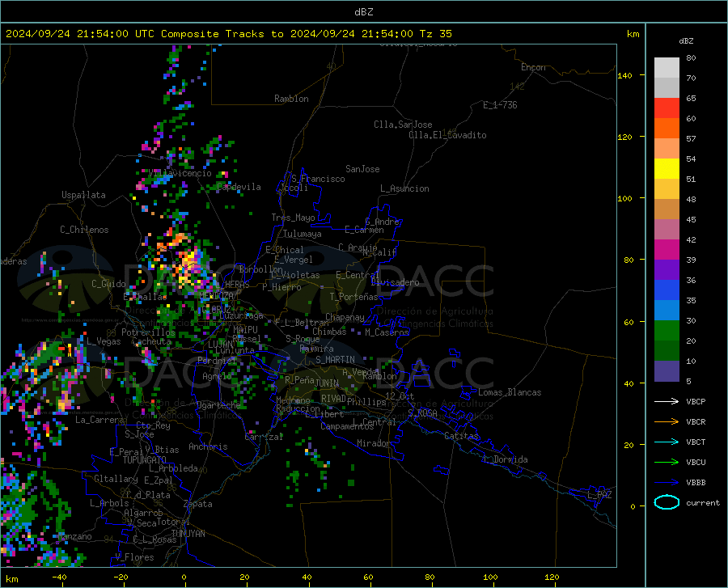Click the cyan VBCT arrow in legend
The height and width of the screenshot is (588, 728).
667,442
